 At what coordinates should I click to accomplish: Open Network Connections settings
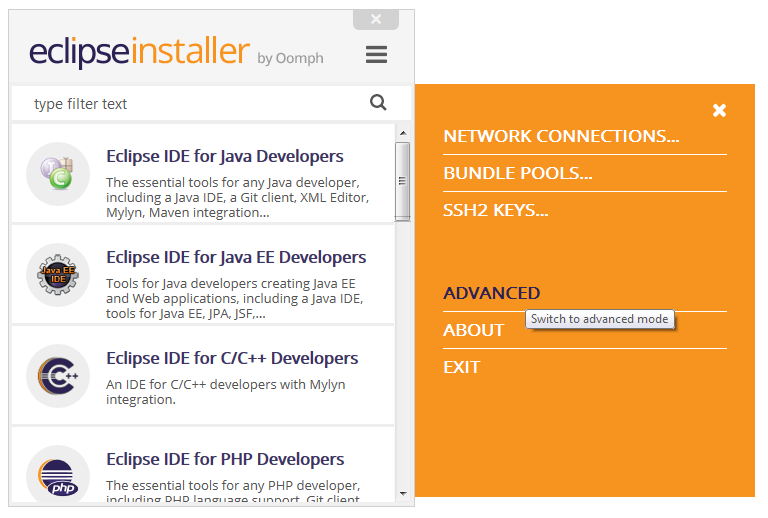pos(561,136)
